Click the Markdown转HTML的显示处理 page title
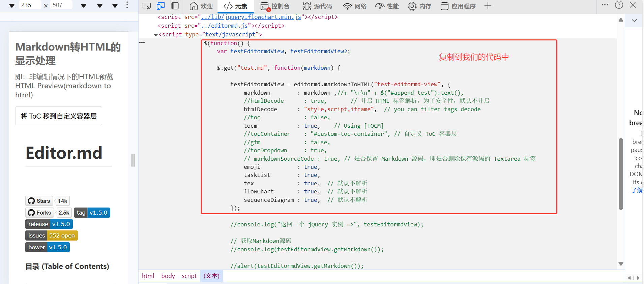The width and height of the screenshot is (644, 284). [x=68, y=54]
